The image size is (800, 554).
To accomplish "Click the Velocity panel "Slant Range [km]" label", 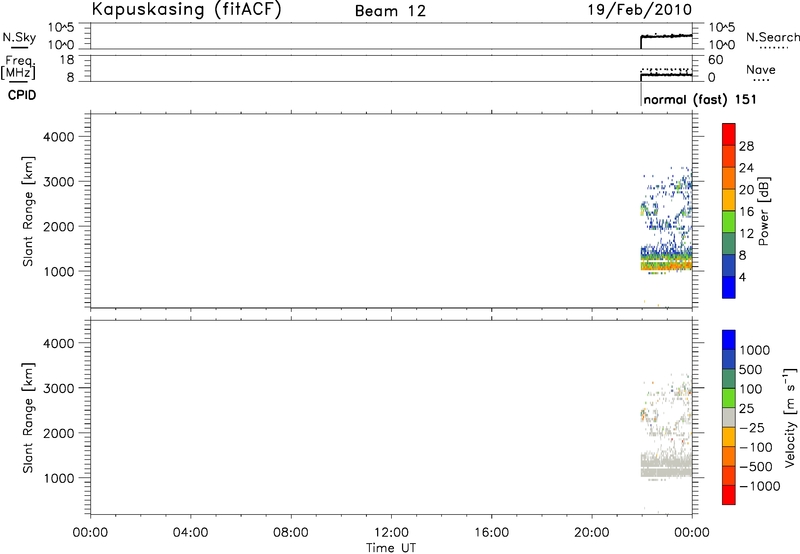I will click(x=28, y=418).
